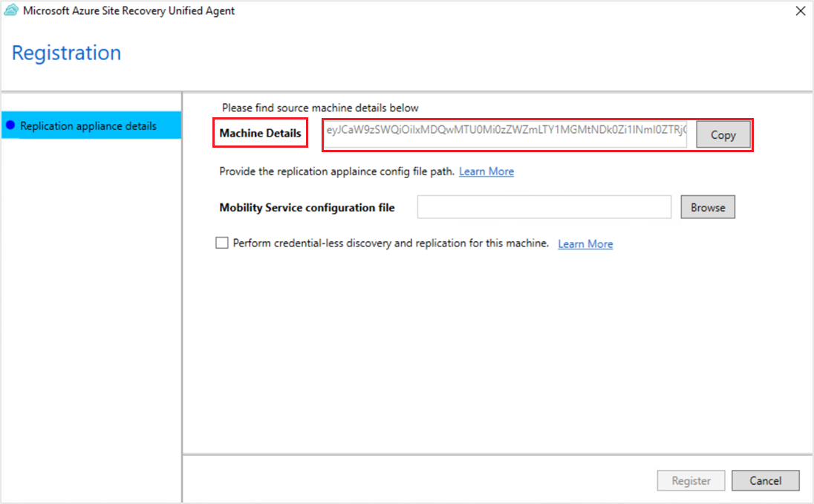
Task: Click the Machine Details label
Action: [x=260, y=133]
